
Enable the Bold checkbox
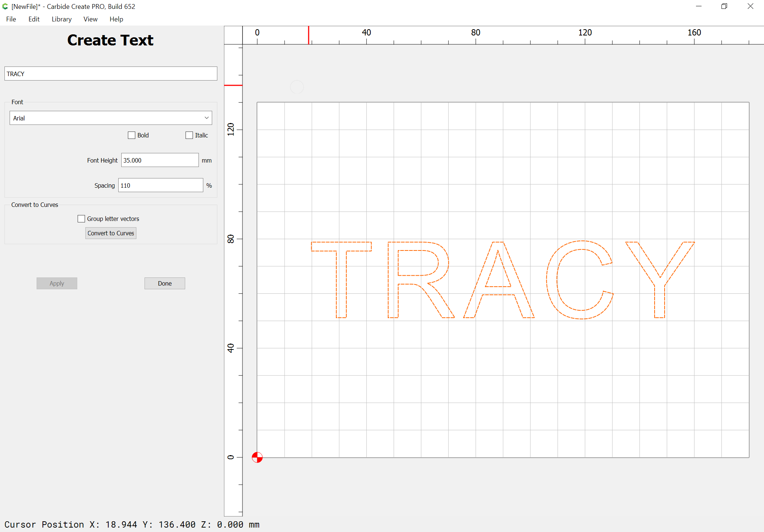pyautogui.click(x=132, y=135)
